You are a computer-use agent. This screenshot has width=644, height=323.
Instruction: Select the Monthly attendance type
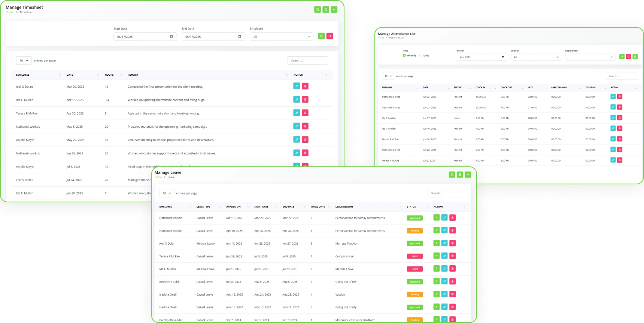coord(404,55)
